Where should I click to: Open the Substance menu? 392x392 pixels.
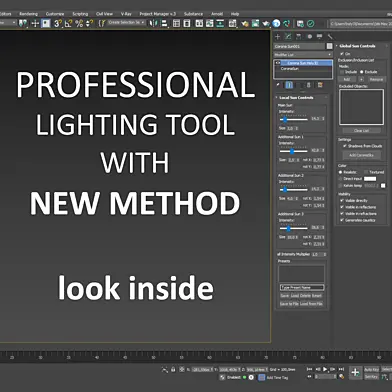pos(193,14)
